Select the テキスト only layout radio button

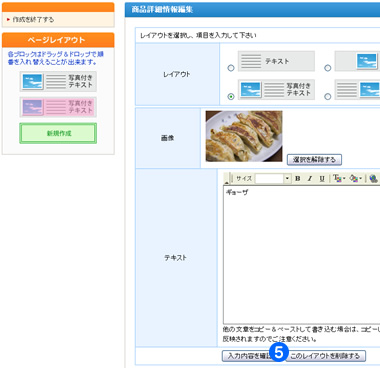coord(231,68)
